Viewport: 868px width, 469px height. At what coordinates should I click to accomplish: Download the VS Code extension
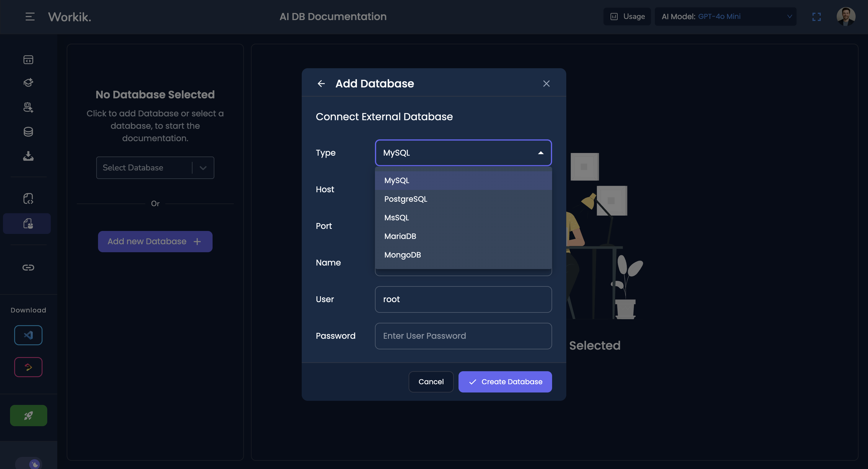click(28, 335)
